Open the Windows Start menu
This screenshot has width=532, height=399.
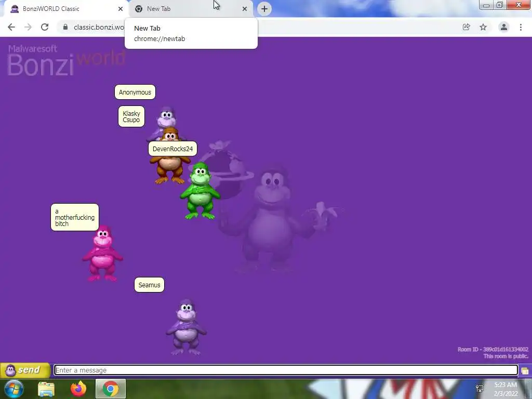click(x=14, y=389)
